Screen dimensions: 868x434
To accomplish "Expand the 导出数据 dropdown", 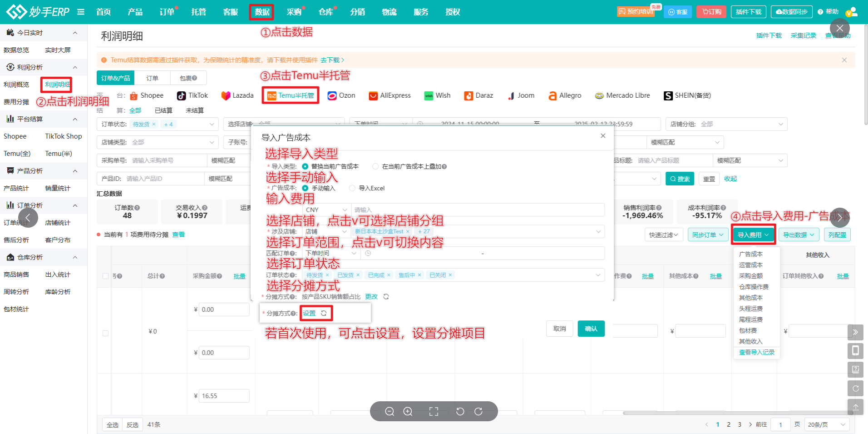I will tap(799, 235).
